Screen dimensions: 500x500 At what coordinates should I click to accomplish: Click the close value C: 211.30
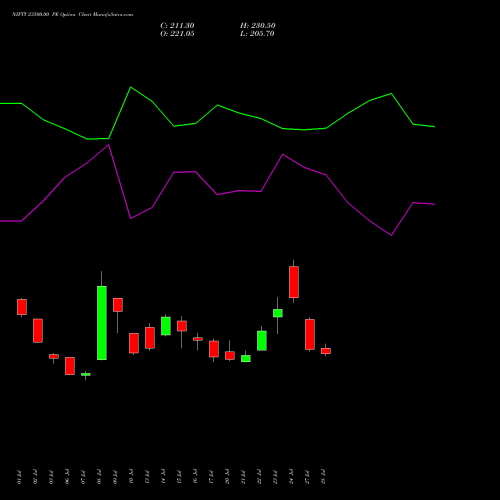177,26
